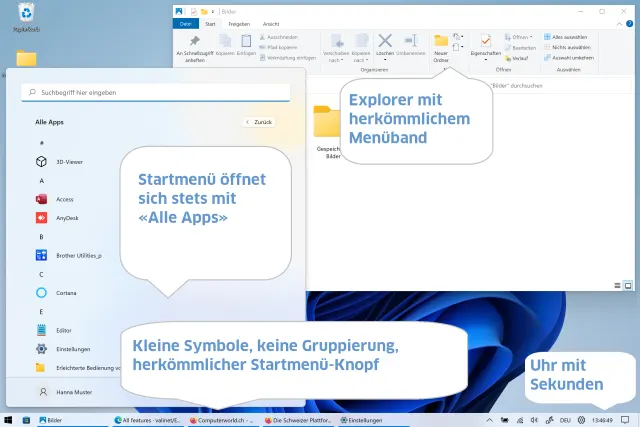
Task: Show hidden tray icons chevron
Action: (x=489, y=420)
